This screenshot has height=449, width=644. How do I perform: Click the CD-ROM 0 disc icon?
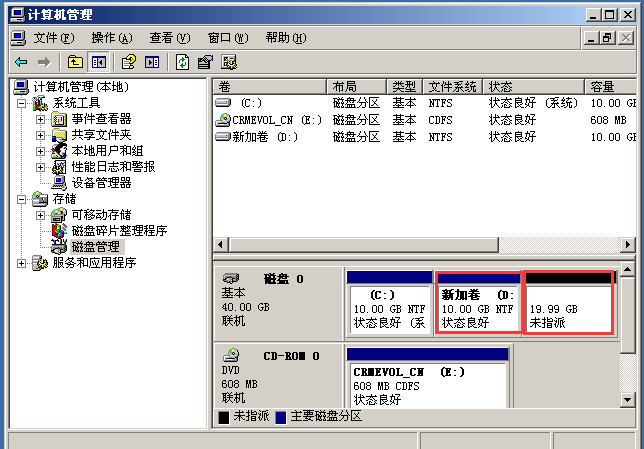pyautogui.click(x=231, y=355)
